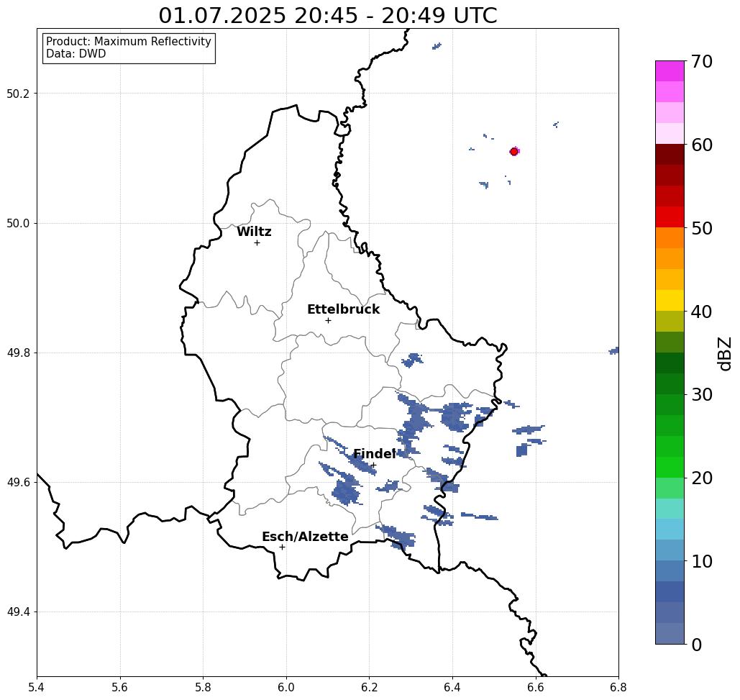Click the 20 tick on the colorbar
The width and height of the screenshot is (740, 700).
[701, 478]
